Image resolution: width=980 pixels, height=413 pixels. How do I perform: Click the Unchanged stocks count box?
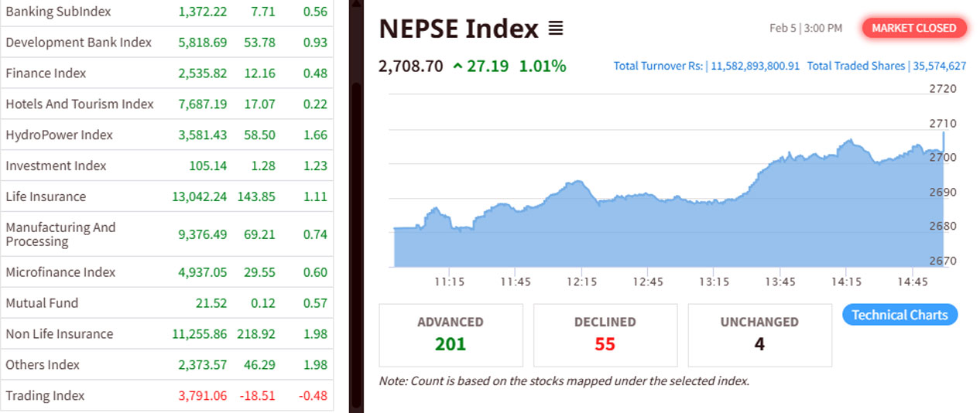(759, 334)
